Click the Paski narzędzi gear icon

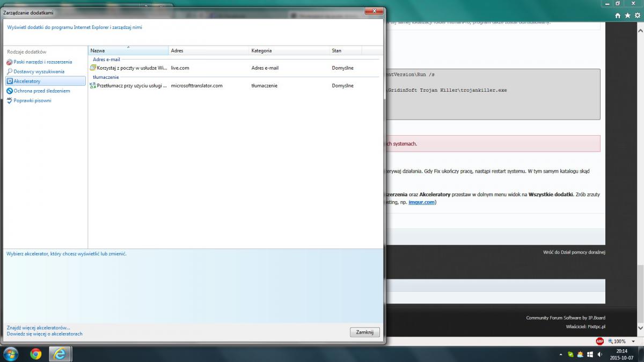click(x=10, y=62)
